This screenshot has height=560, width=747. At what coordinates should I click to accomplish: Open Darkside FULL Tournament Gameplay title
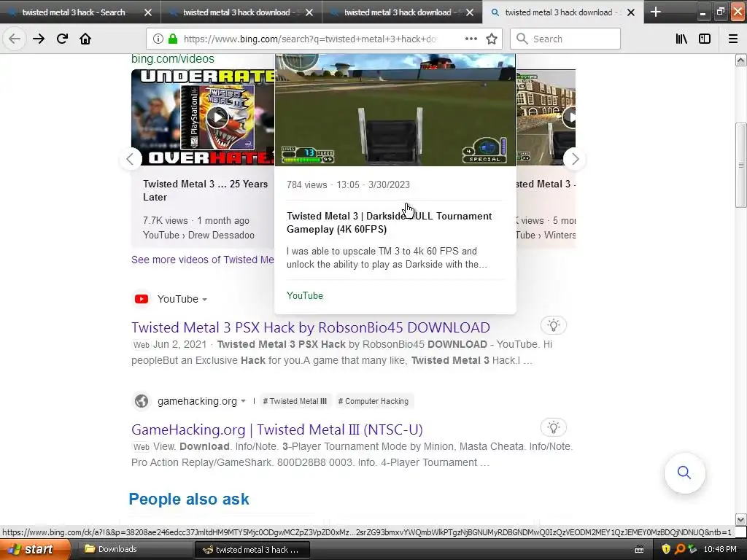pyautogui.click(x=389, y=222)
